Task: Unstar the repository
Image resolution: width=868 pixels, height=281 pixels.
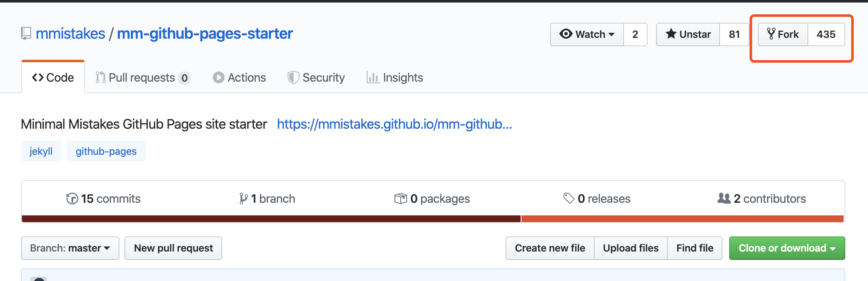Action: click(x=688, y=34)
